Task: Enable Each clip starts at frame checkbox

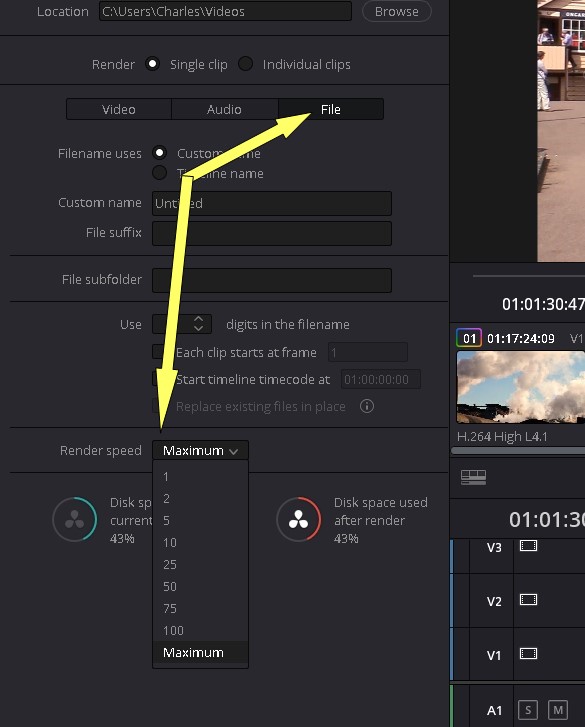Action: click(159, 352)
